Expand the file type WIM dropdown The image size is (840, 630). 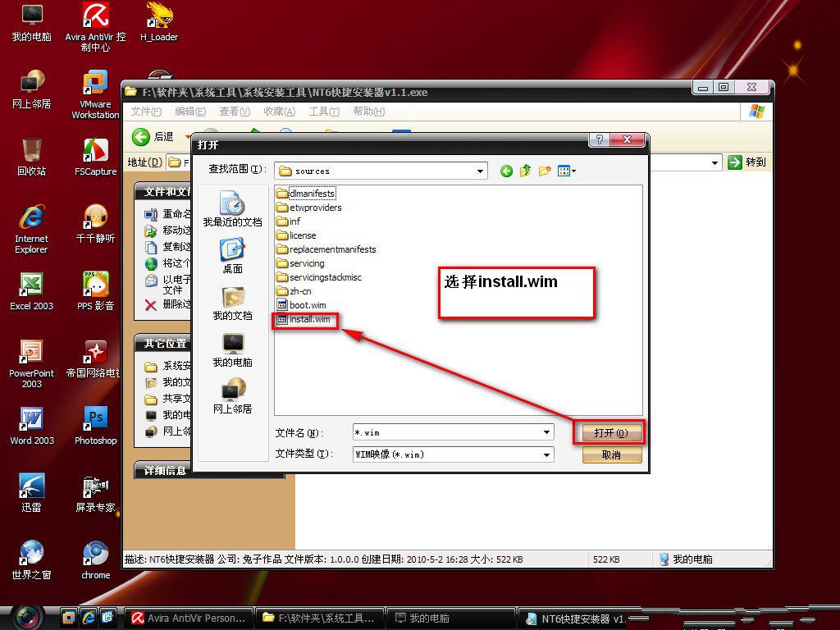click(x=547, y=454)
